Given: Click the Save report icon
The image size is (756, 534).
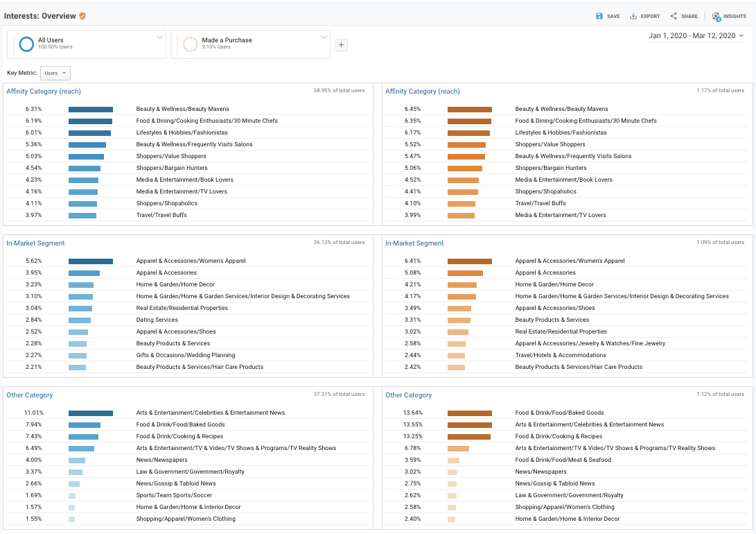Looking at the screenshot, I should [x=599, y=16].
